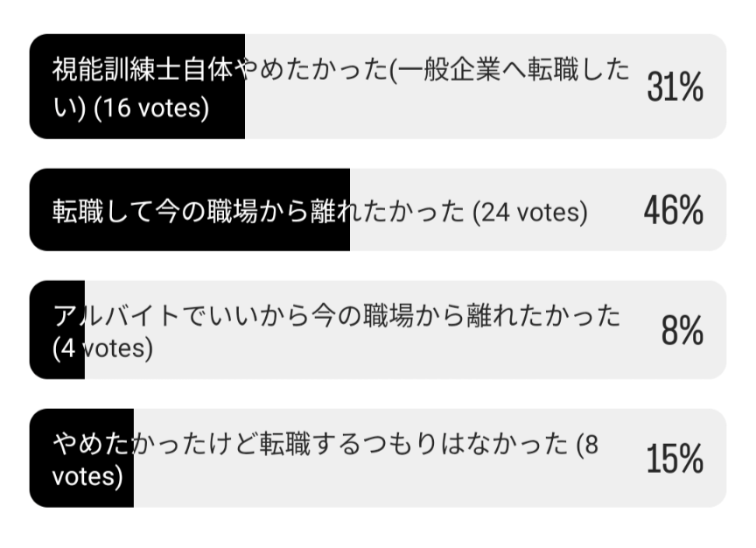Click the 31% result percentage
The height and width of the screenshot is (548, 756).
675,88
